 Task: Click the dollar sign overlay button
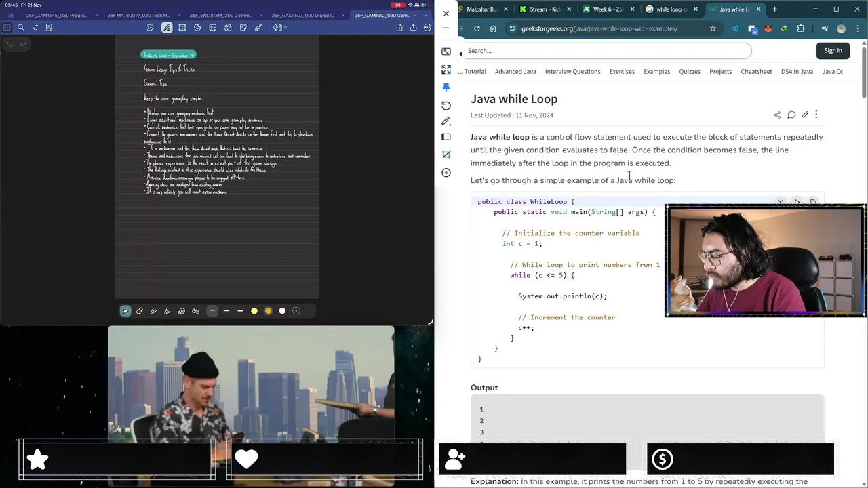(662, 460)
